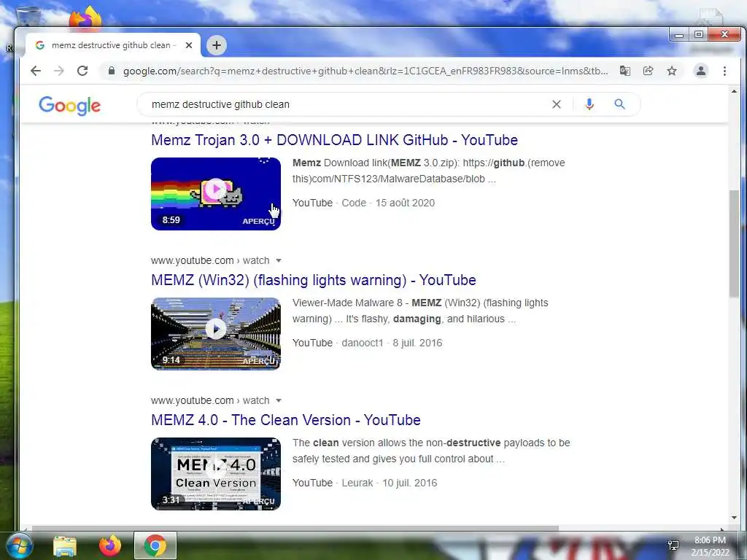The height and width of the screenshot is (560, 747).
Task: Click the Google search input field
Action: pos(348,104)
